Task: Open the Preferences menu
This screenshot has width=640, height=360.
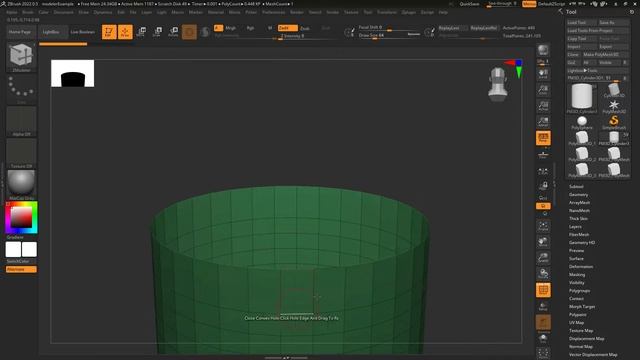Action: (273, 12)
